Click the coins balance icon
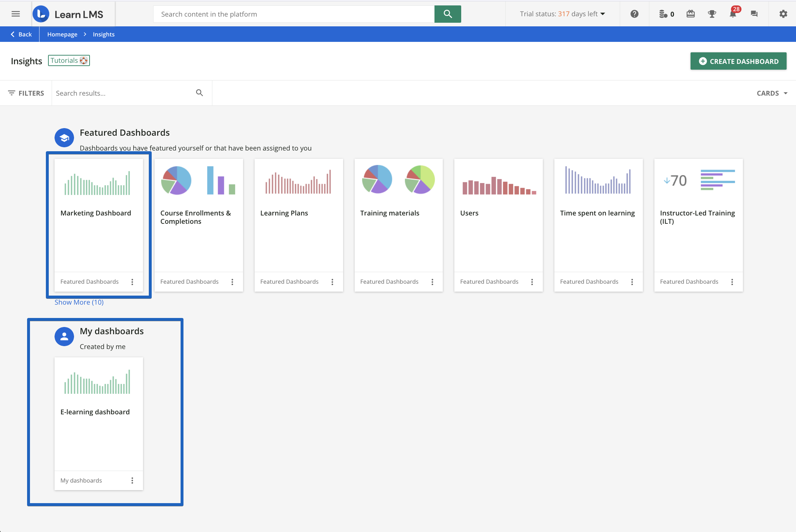This screenshot has width=796, height=532. [x=664, y=14]
